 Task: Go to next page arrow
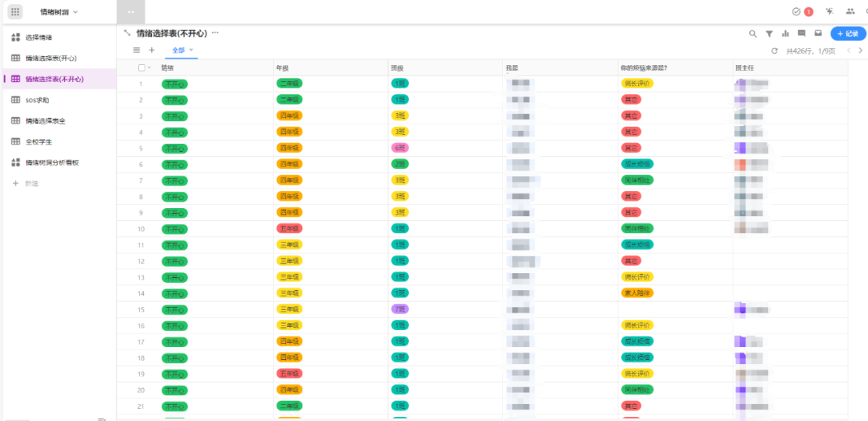[x=860, y=51]
